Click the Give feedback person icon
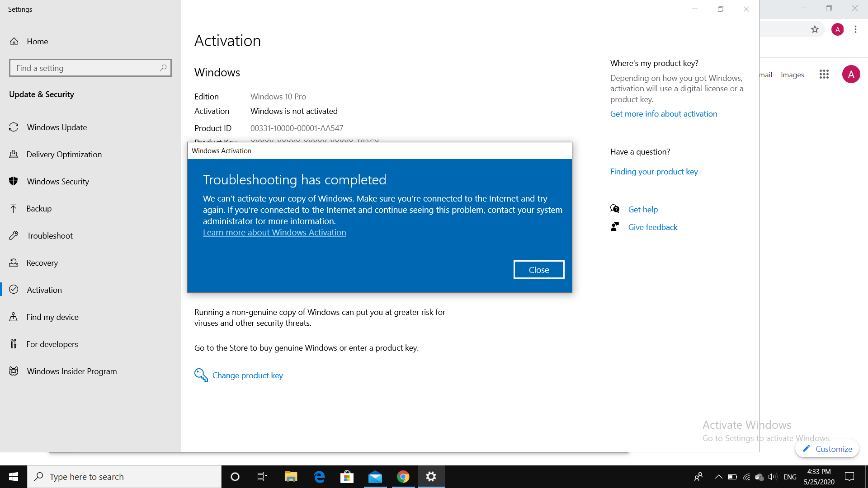 [615, 226]
